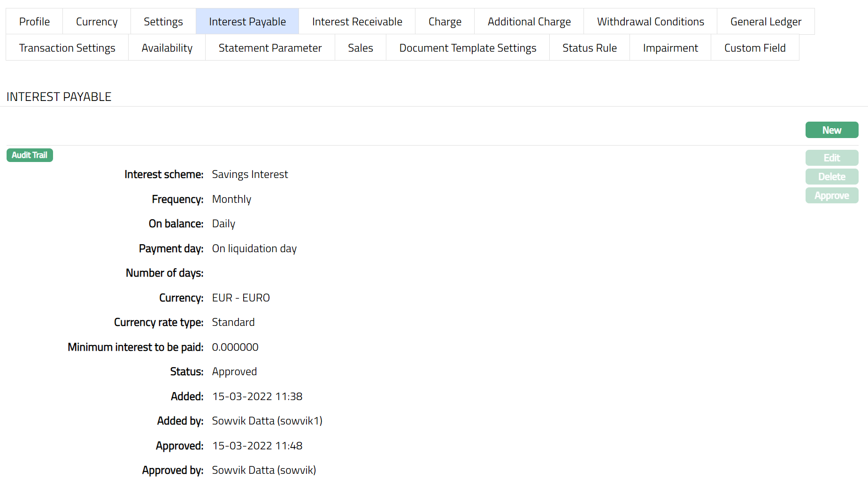Open the Interest Receivable tab
Screen dimensions: 868x486
coord(357,22)
